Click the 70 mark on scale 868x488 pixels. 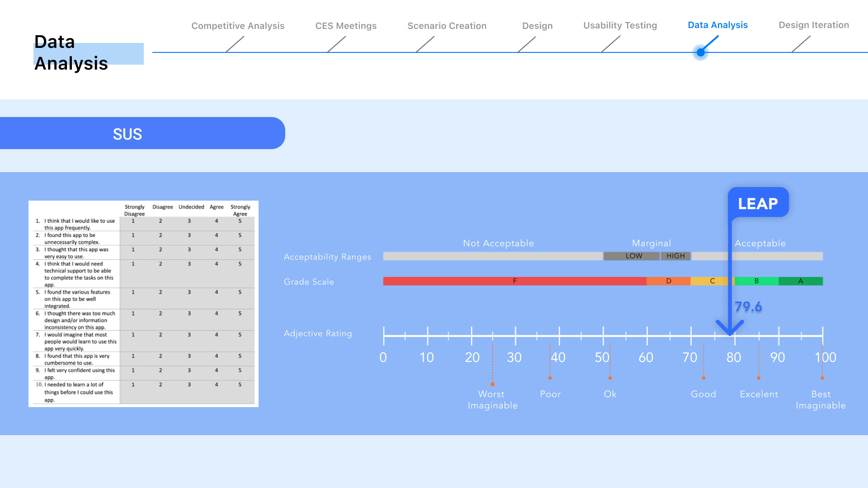tap(690, 357)
